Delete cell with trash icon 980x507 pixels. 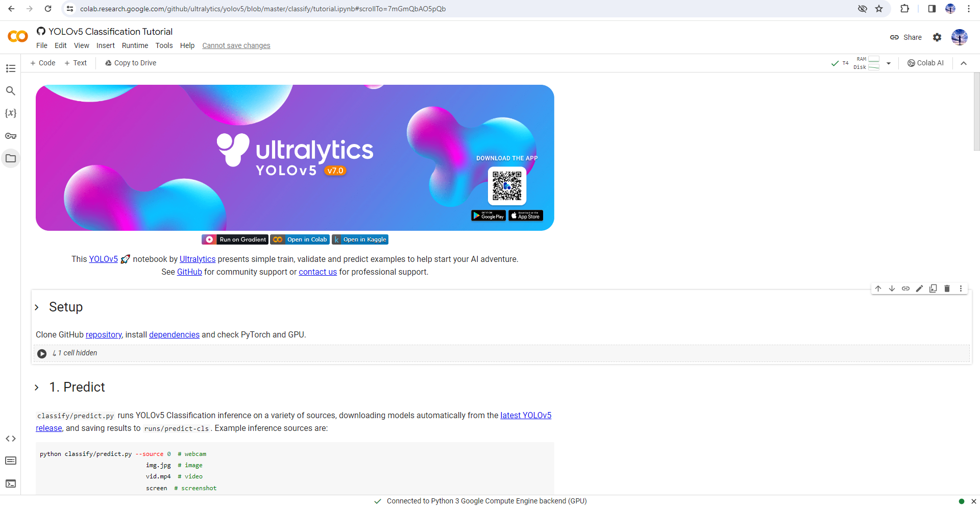click(x=947, y=288)
